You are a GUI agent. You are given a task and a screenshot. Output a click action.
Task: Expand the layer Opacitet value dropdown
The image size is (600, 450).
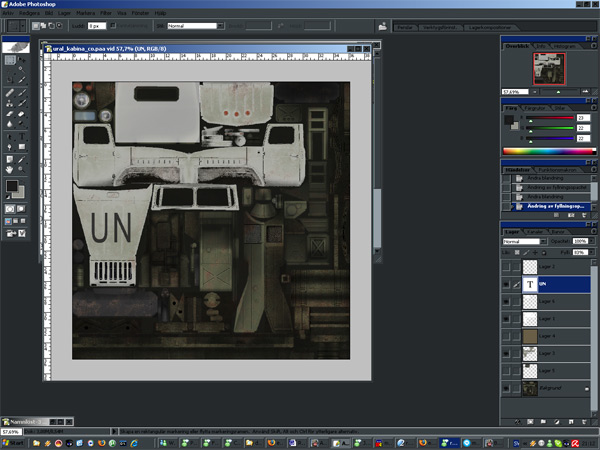click(x=593, y=242)
